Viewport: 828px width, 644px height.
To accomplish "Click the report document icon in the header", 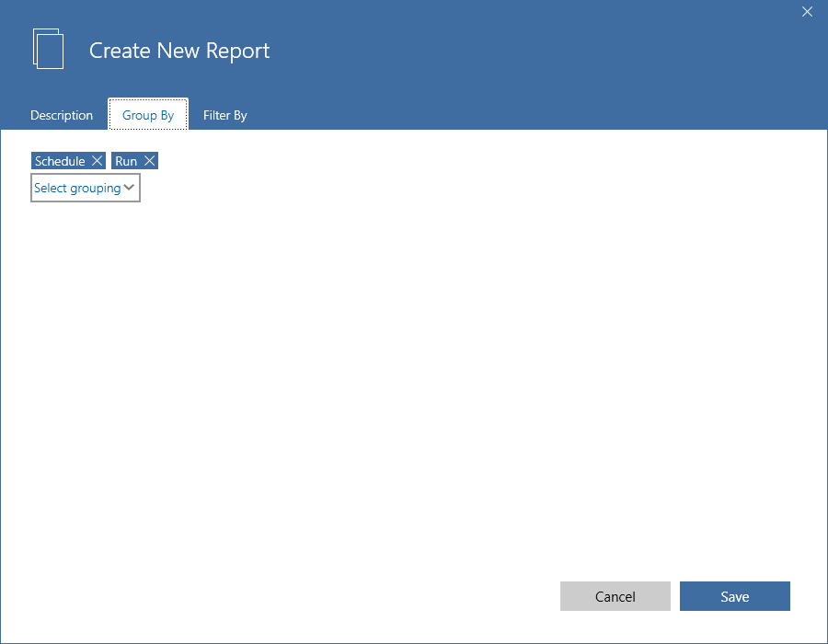I will (48, 49).
